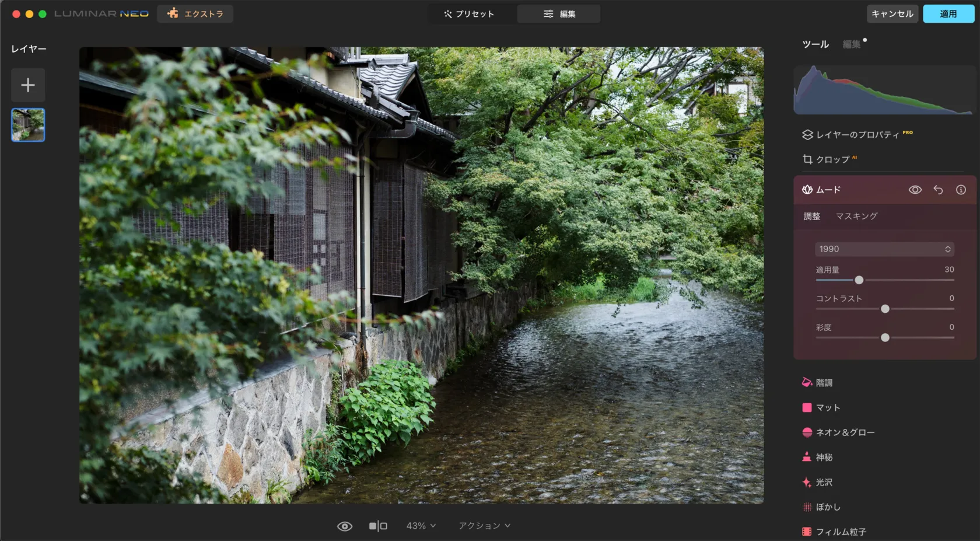Switch to the マスキング tab

click(x=856, y=217)
